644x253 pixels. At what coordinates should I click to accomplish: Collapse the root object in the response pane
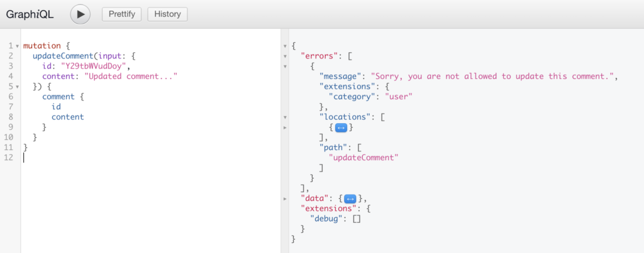point(286,46)
